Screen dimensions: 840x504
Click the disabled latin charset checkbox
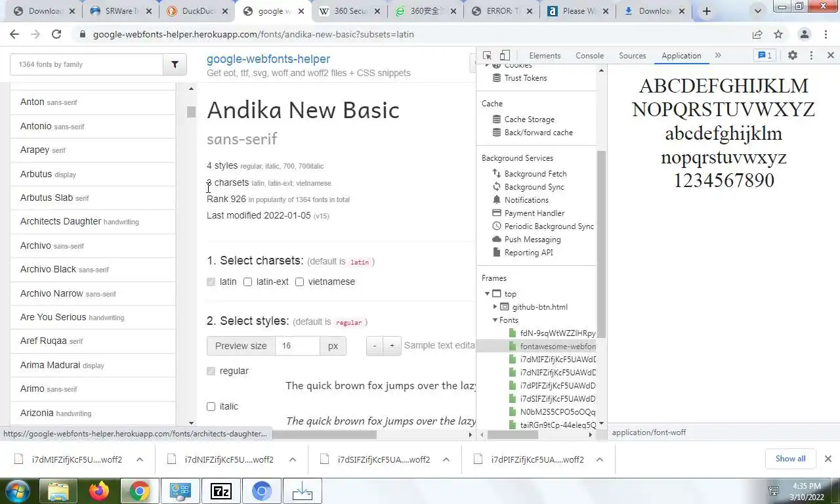coord(211,282)
